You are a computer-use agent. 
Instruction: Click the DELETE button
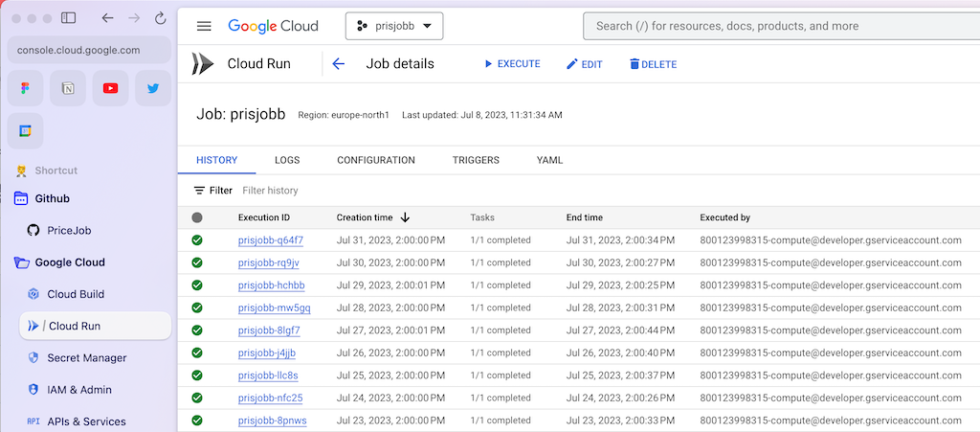(653, 64)
